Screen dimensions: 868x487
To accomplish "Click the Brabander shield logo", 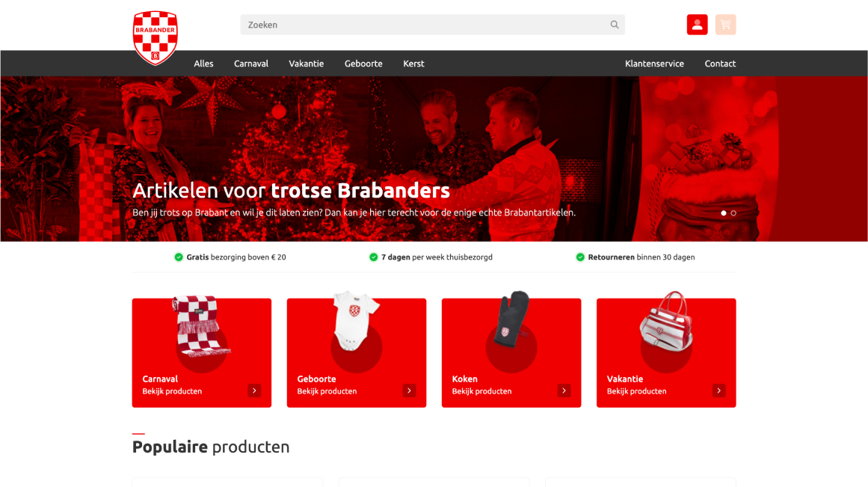I will coord(155,37).
